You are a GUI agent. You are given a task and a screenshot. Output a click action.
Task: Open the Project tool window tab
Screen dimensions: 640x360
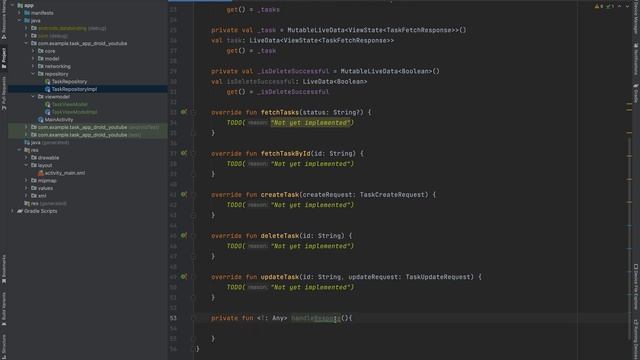(x=4, y=58)
